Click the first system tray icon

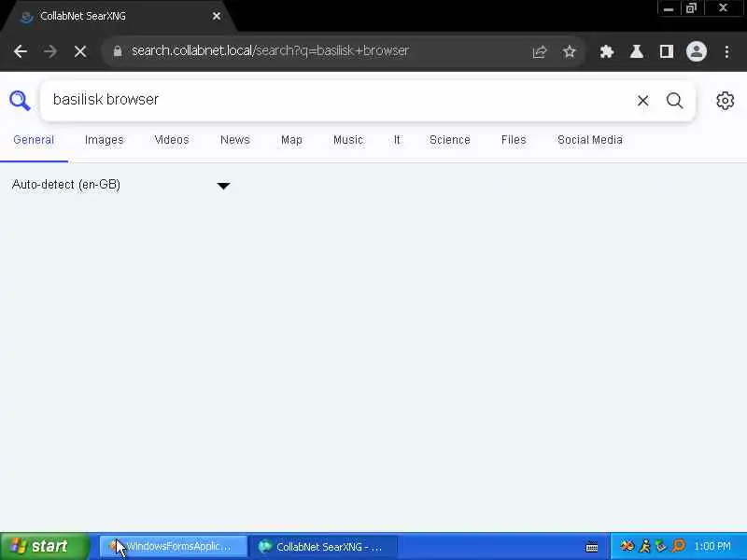tap(627, 546)
